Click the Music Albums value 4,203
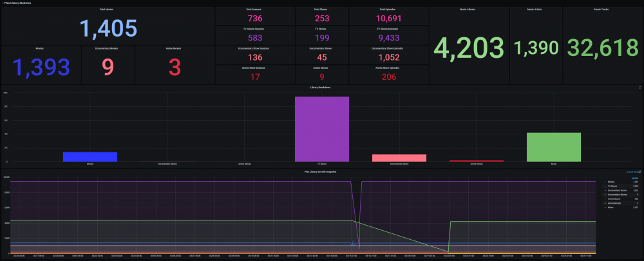The height and width of the screenshot is (261, 644). click(x=469, y=48)
